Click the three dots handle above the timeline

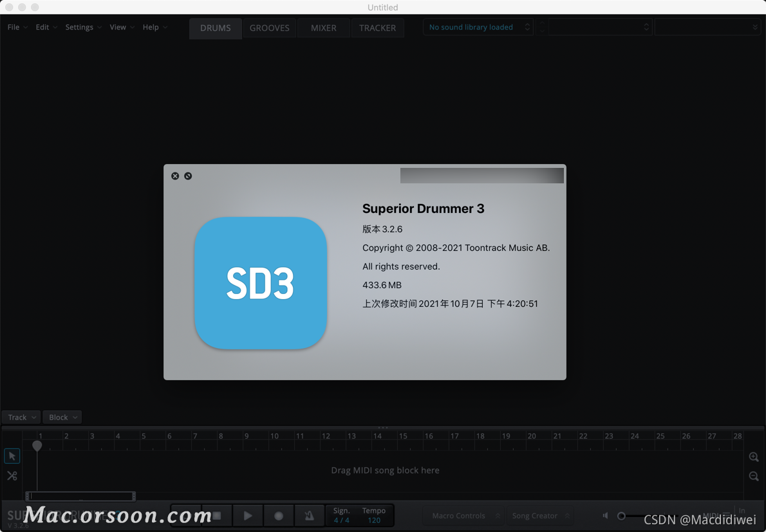383,428
